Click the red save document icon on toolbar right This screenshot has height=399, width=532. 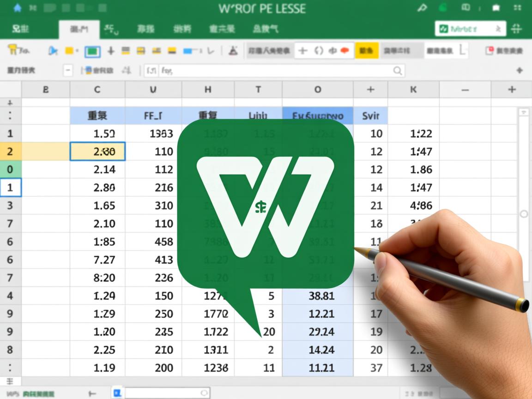pos(490,51)
